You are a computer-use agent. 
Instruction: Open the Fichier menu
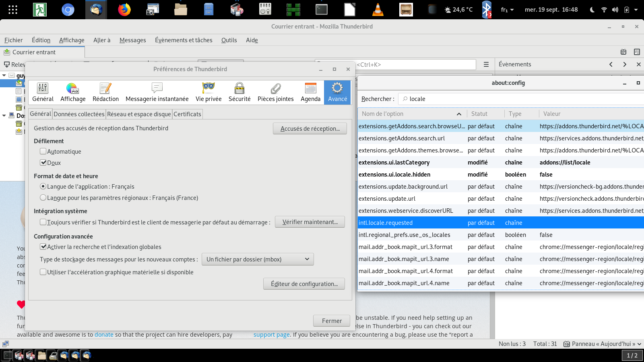pyautogui.click(x=13, y=40)
